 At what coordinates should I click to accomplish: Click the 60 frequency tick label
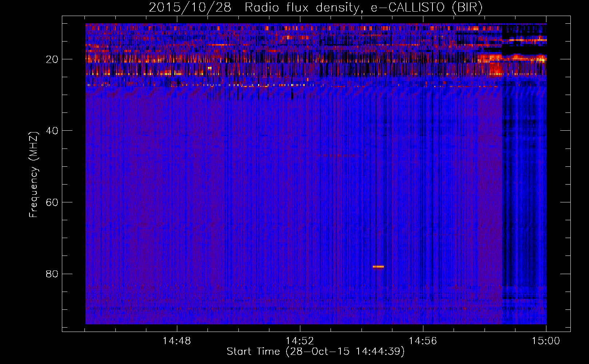(52, 202)
